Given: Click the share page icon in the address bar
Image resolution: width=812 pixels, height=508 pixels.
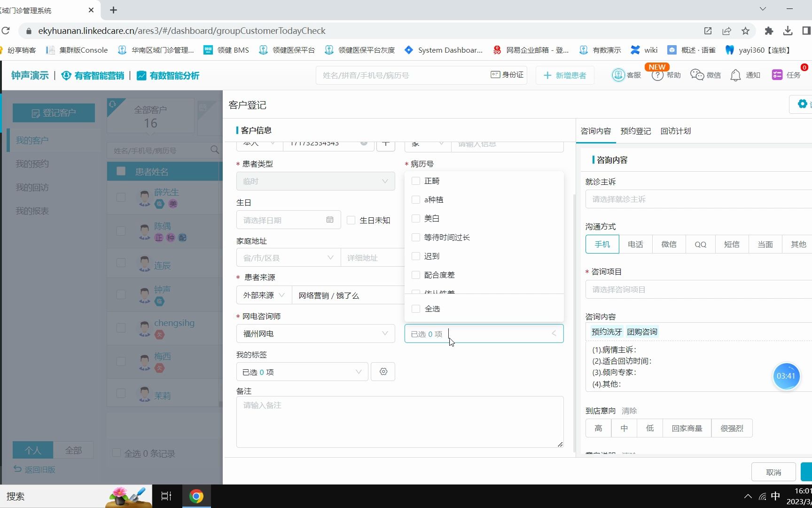Looking at the screenshot, I should click(726, 31).
